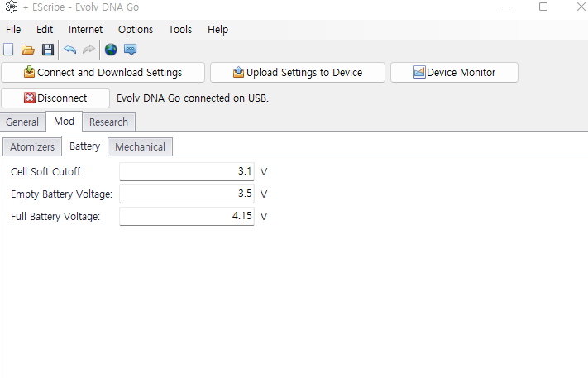The height and width of the screenshot is (378, 588).
Task: Select the Atomizers sub-tab
Action: tap(32, 146)
